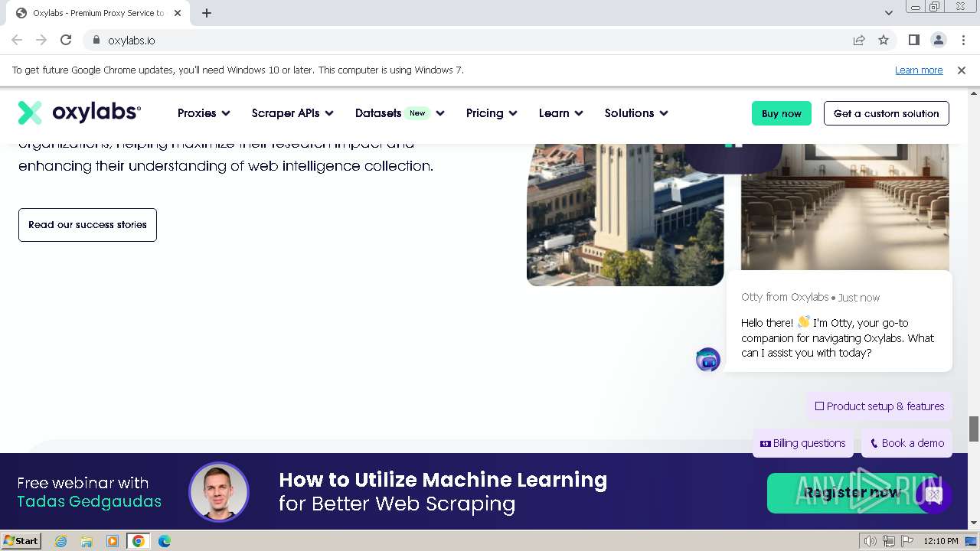980x551 pixels.
Task: Click the campus tower photo
Action: (x=625, y=214)
